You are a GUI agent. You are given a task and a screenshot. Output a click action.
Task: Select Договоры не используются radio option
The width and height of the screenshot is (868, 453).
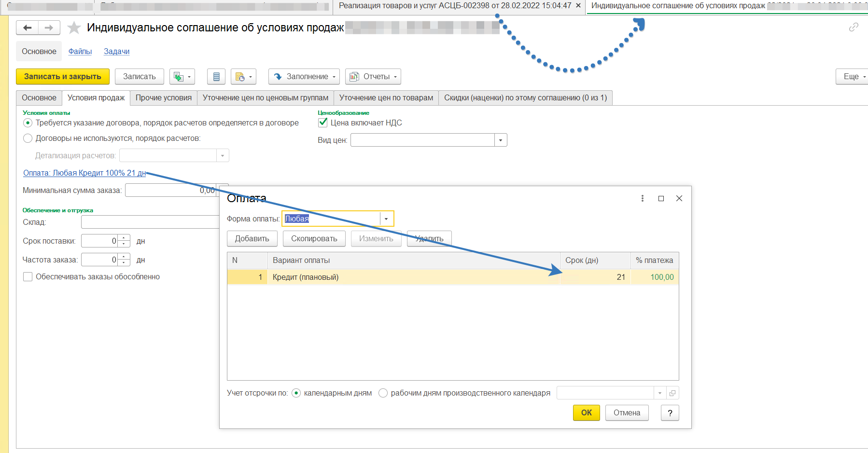[28, 138]
